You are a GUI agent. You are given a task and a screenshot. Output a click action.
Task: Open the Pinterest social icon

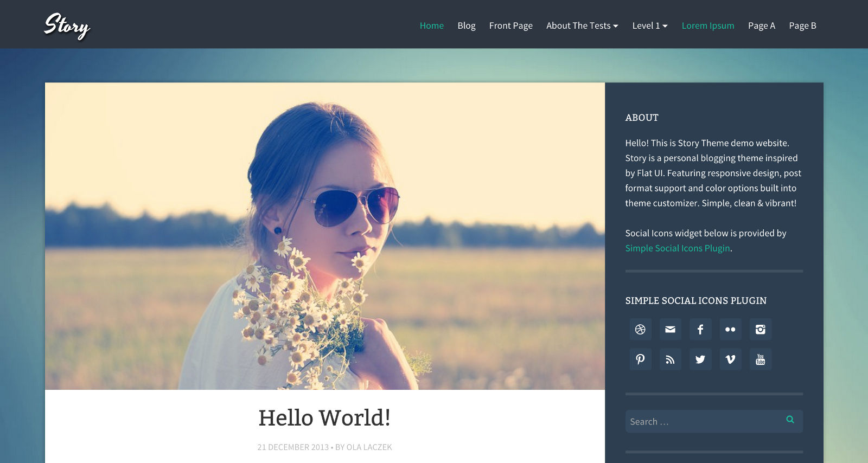[640, 359]
